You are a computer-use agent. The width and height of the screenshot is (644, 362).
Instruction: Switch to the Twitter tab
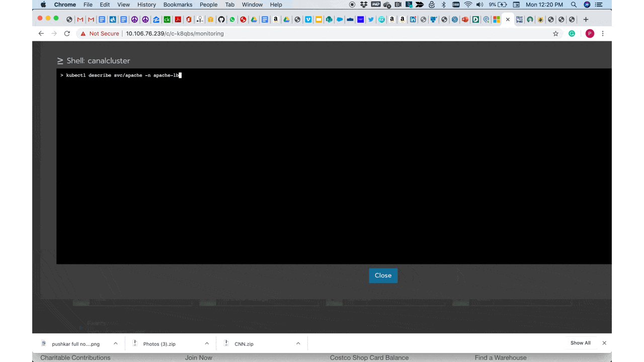371,20
